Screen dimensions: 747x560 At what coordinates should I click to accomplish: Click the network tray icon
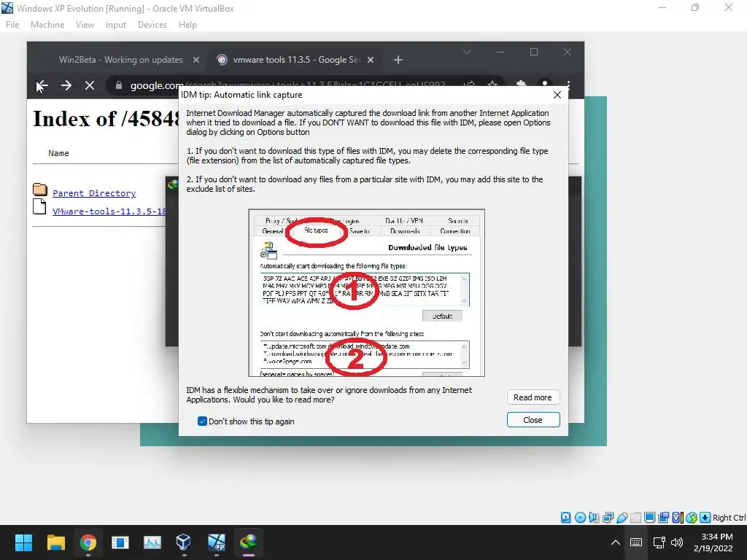tap(659, 542)
